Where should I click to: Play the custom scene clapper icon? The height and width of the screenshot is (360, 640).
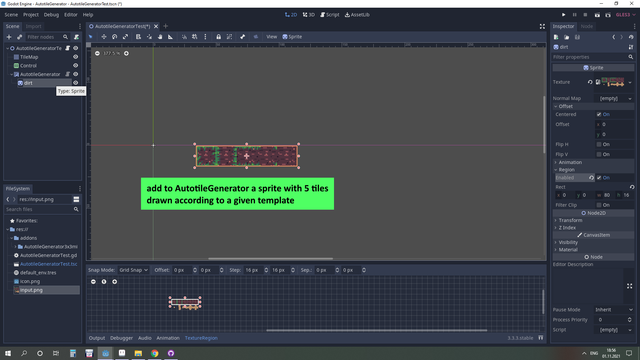click(x=608, y=15)
